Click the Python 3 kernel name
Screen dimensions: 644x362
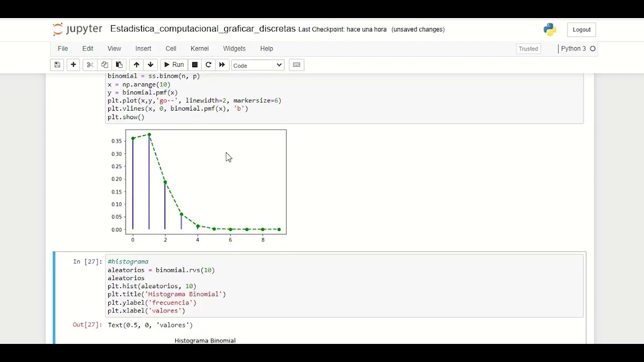click(x=574, y=49)
